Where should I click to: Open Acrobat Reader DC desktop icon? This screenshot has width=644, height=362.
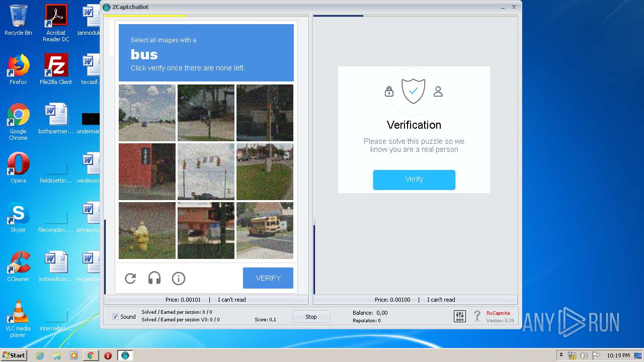click(x=56, y=23)
